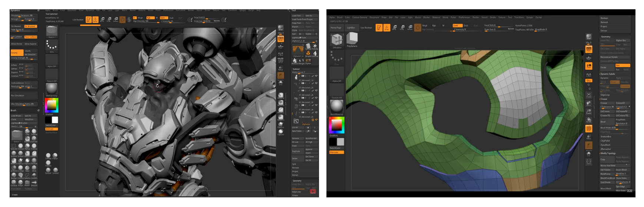The image size is (644, 207).
Task: Select the ZModeler brush thumbnail
Action: point(336,39)
